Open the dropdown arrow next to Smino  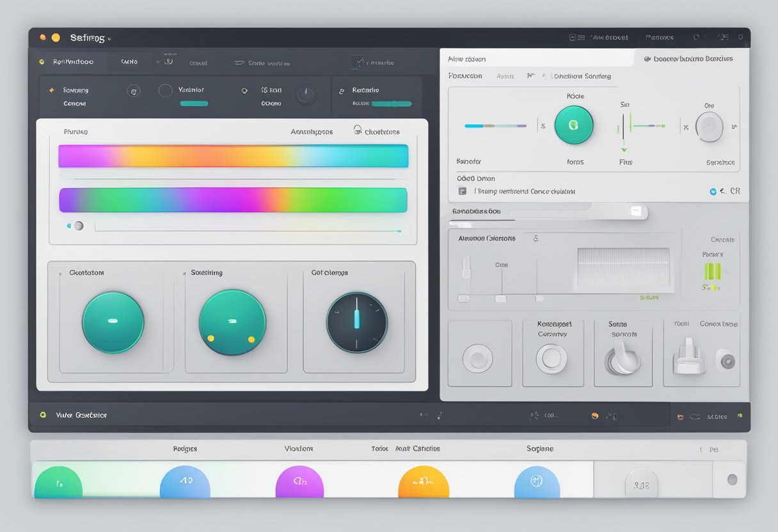157,62
